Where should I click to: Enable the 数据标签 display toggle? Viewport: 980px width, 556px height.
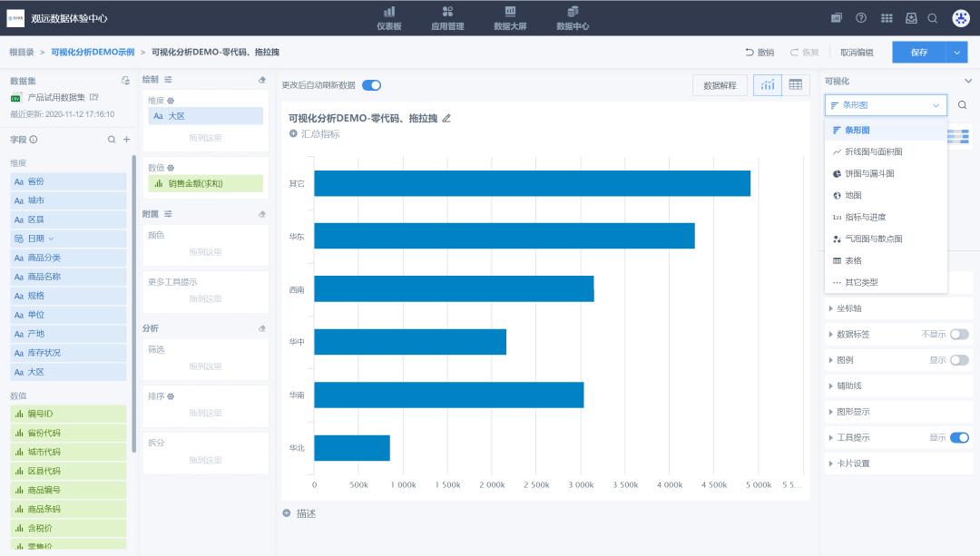[959, 335]
